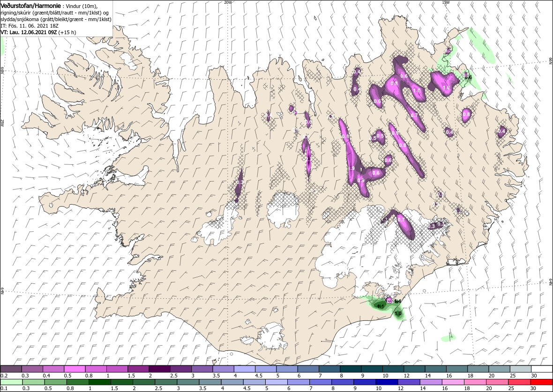Viewport: 553px width, 392px height.
Task: Click the '15W' longitude label at top
Action: tap(446, 2)
